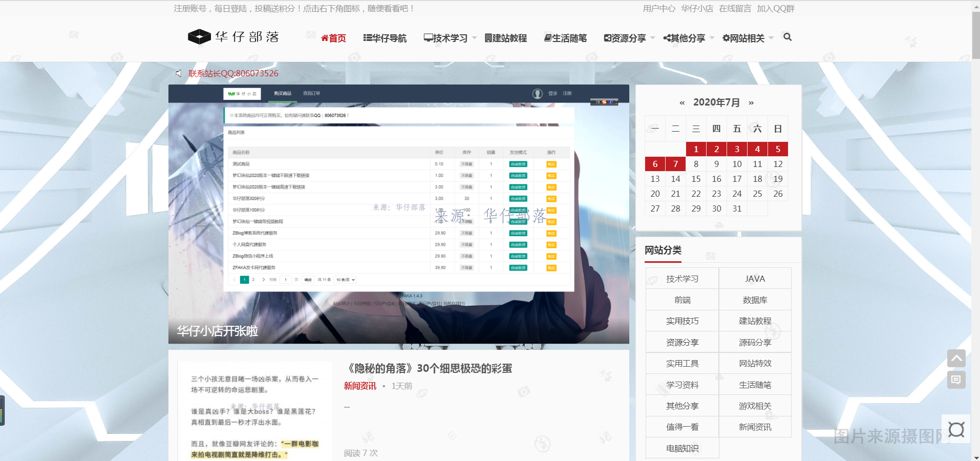980x461 pixels.
Task: Expand the 技术学习 dropdown menu
Action: 450,38
